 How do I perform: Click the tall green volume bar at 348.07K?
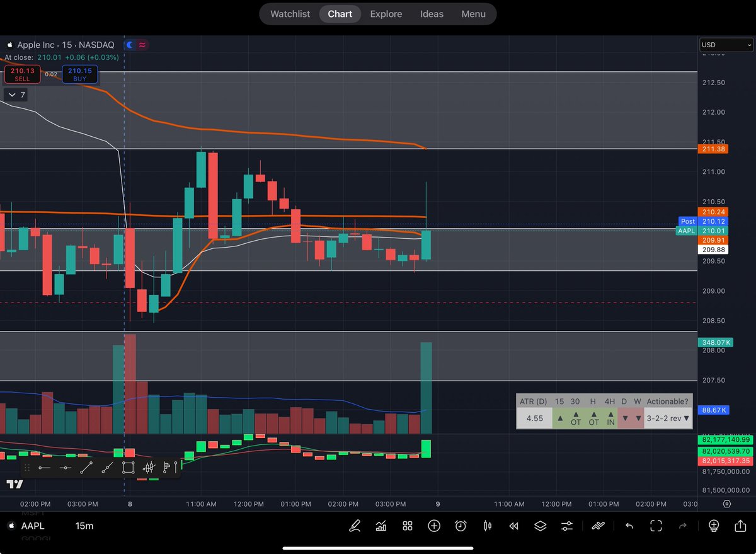click(x=427, y=388)
